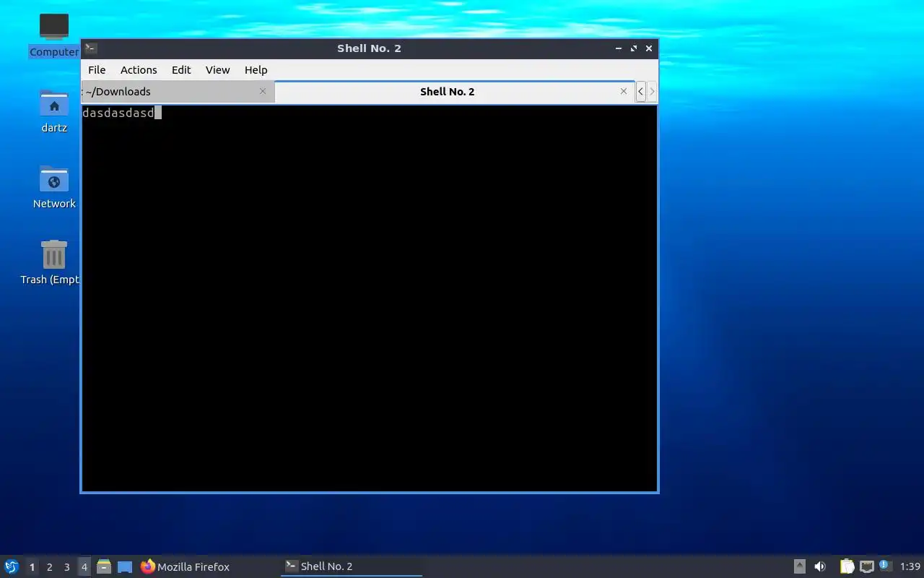Click the show desktop taskbar icon
Screen dimensions: 924x578
[x=125, y=566]
